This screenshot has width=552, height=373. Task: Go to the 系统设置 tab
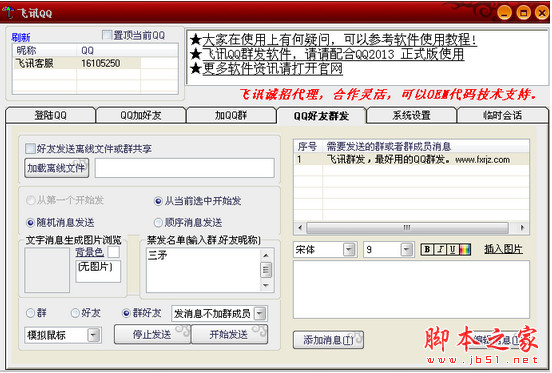point(412,115)
